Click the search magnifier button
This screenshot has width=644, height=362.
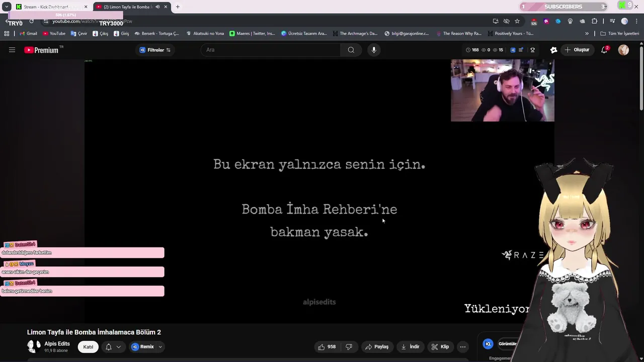point(351,50)
